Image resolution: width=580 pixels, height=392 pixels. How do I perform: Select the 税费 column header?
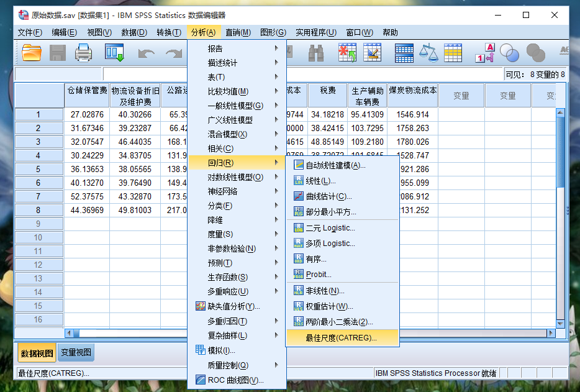327,96
